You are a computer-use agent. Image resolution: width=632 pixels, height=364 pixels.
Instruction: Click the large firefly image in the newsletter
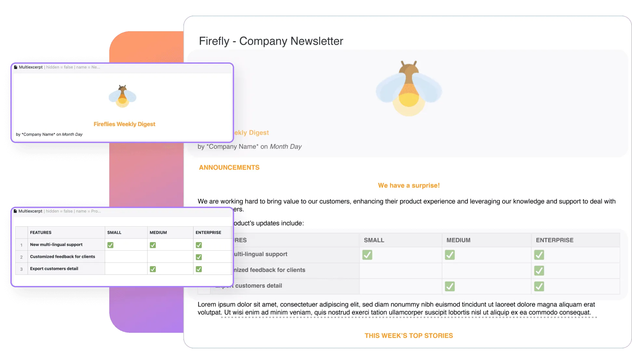click(x=409, y=88)
